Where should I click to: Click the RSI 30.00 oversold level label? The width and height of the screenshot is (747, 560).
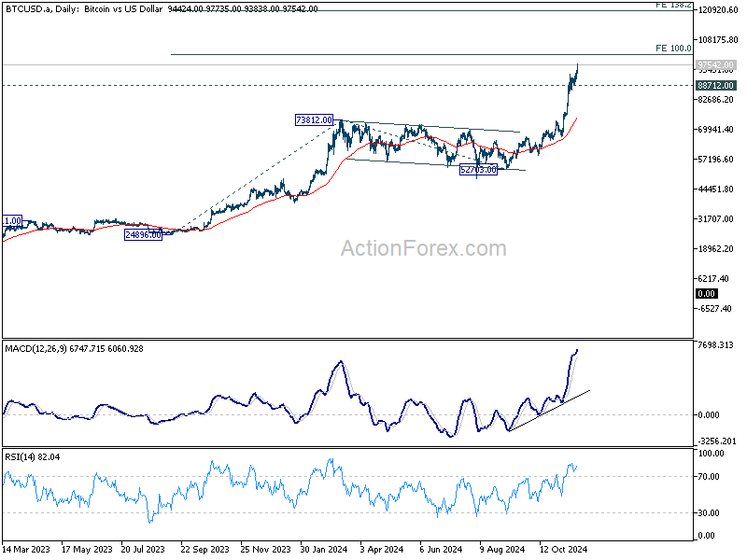pyautogui.click(x=709, y=512)
